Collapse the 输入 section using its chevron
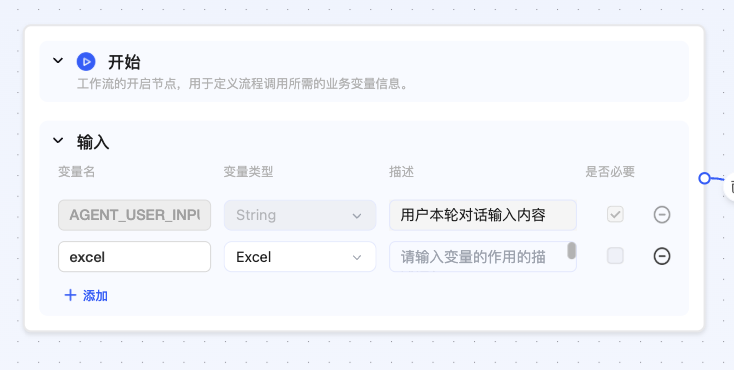 (x=58, y=140)
